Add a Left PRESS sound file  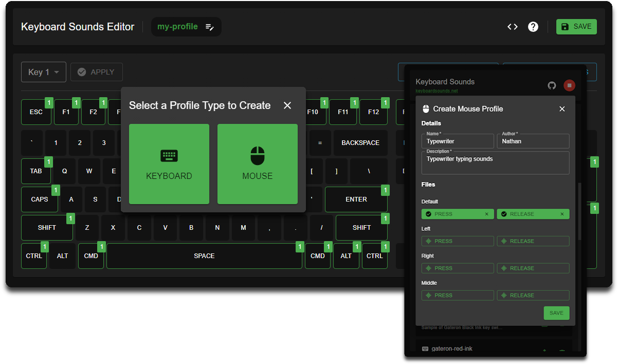coord(458,241)
